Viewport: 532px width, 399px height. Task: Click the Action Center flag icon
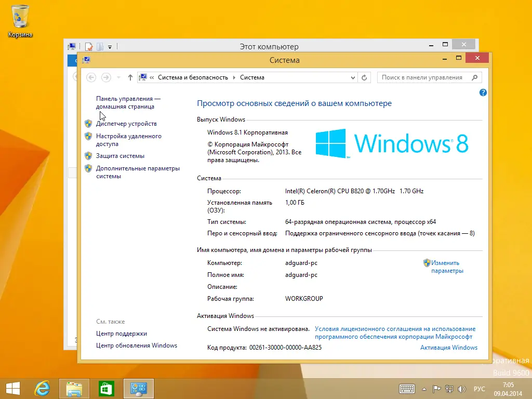(436, 389)
